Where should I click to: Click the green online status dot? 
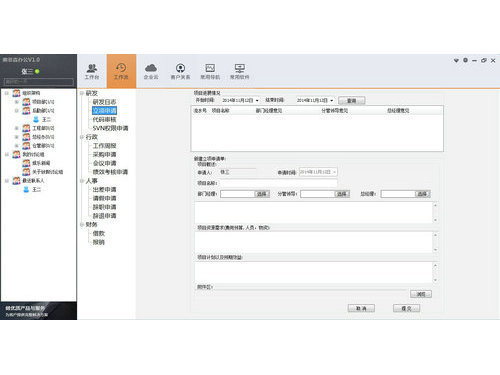[37, 71]
